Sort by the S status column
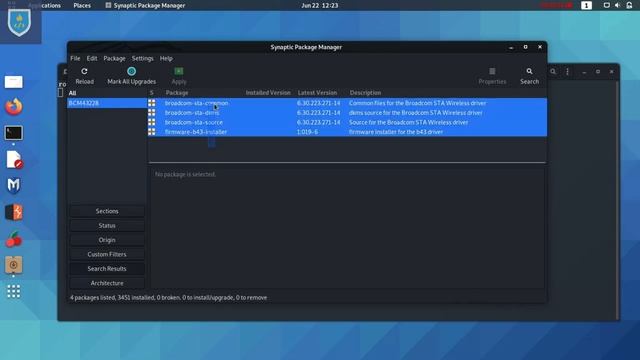Screen dimensions: 640x360 [x=152, y=93]
